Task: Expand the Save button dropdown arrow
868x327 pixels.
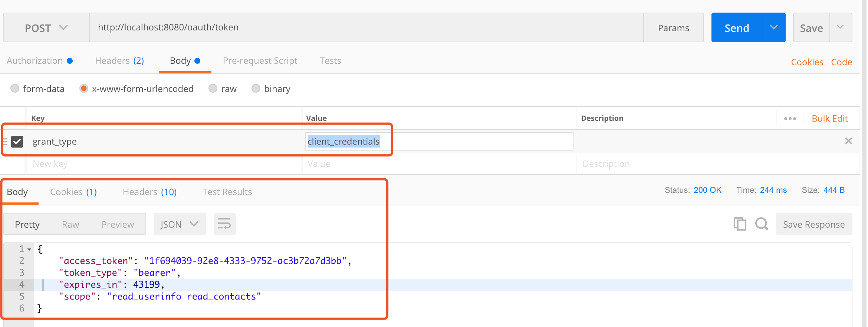Action: 841,28
